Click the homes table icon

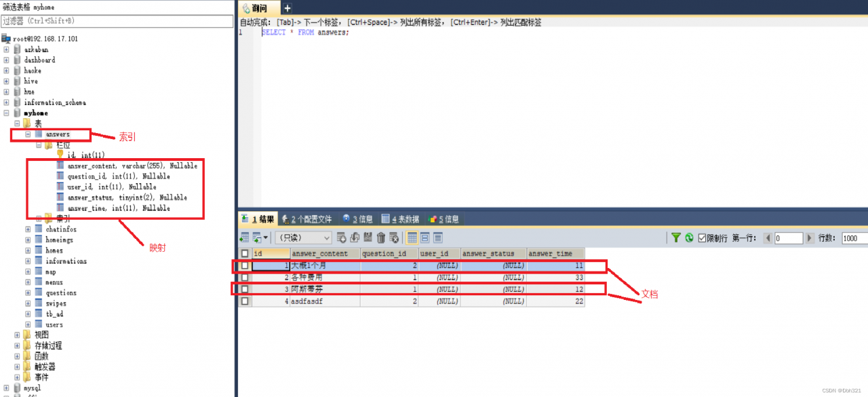pos(39,250)
